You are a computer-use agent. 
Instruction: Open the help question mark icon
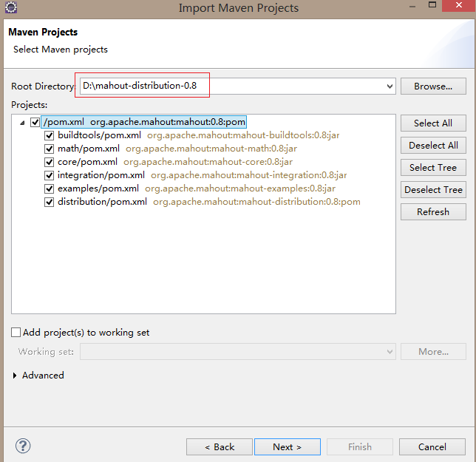pyautogui.click(x=23, y=446)
